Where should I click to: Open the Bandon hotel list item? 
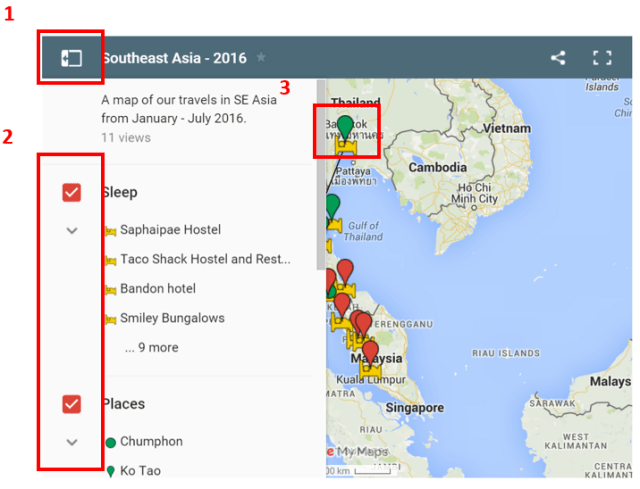(158, 289)
